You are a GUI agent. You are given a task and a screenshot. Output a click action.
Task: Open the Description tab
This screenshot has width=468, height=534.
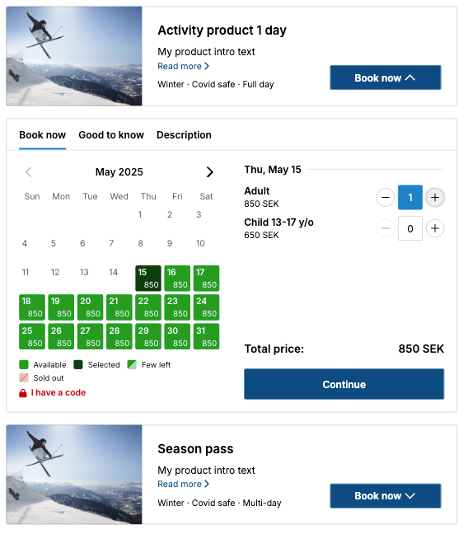tap(184, 135)
